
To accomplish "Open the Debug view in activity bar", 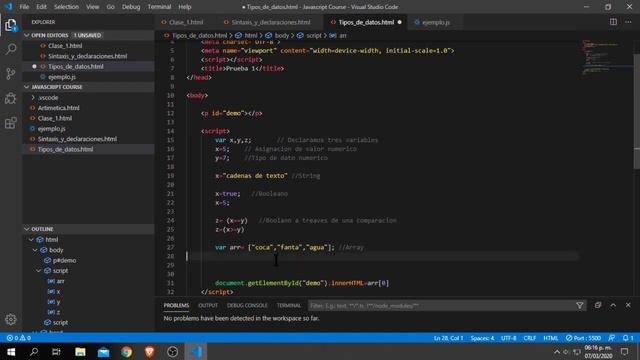I will [11, 98].
